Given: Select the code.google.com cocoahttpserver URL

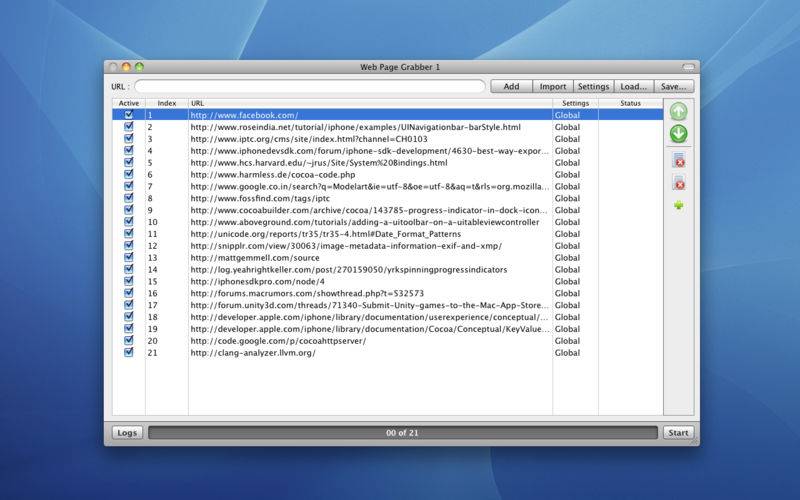Looking at the screenshot, I should [278, 341].
